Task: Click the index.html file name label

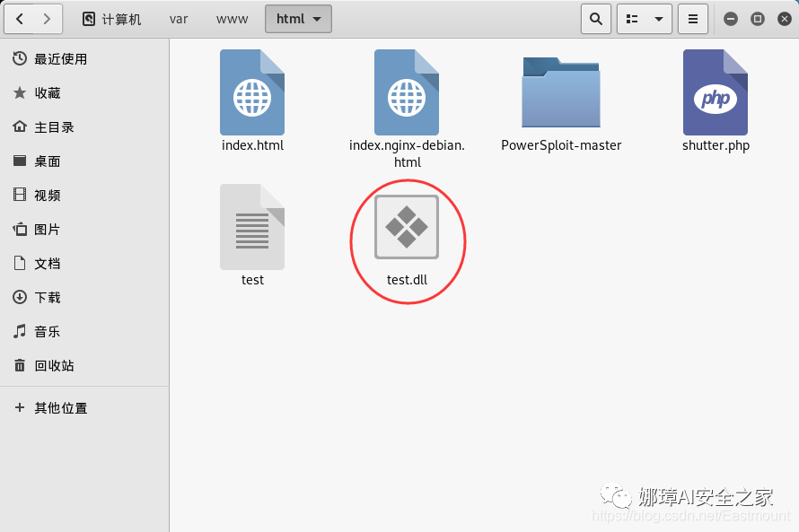Action: tap(252, 145)
